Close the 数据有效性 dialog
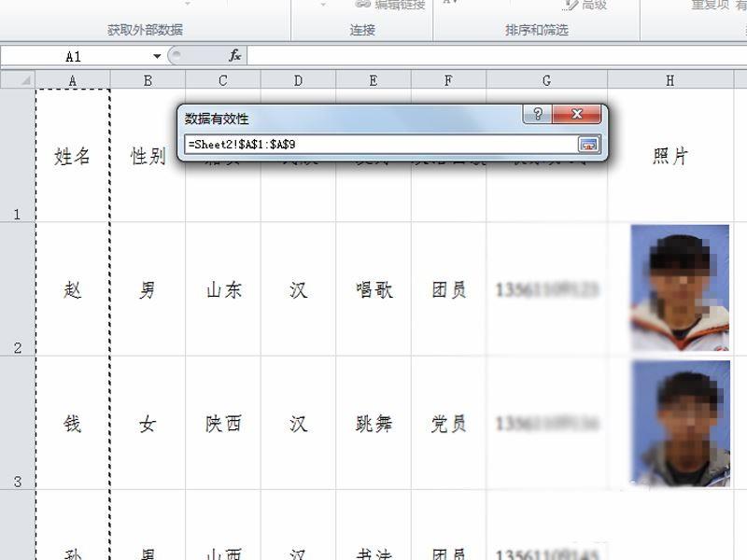The width and height of the screenshot is (747, 560). pos(576,115)
